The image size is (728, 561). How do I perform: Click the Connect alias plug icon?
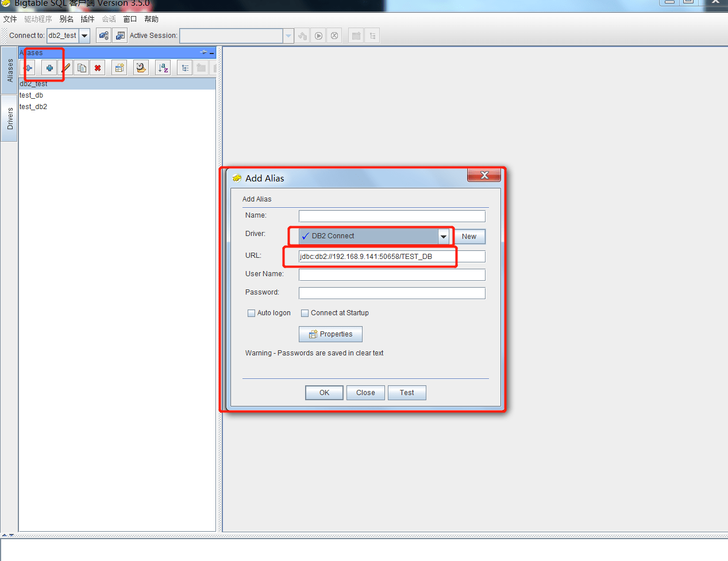[x=28, y=68]
